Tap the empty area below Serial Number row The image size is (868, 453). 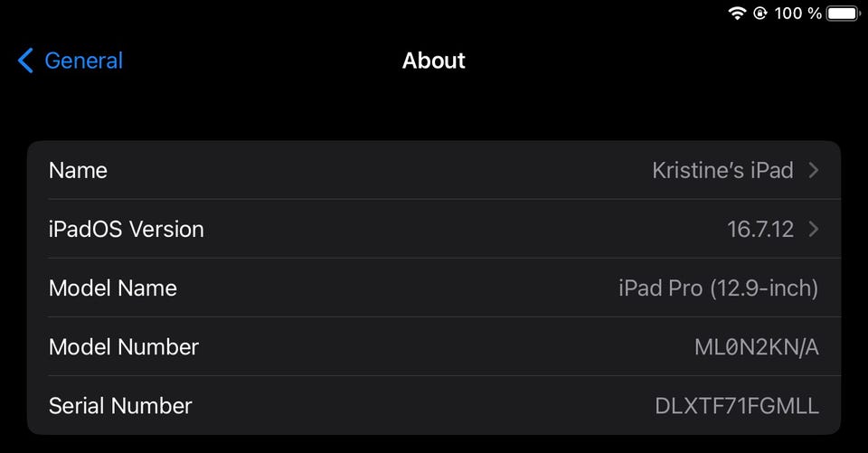coord(434,444)
